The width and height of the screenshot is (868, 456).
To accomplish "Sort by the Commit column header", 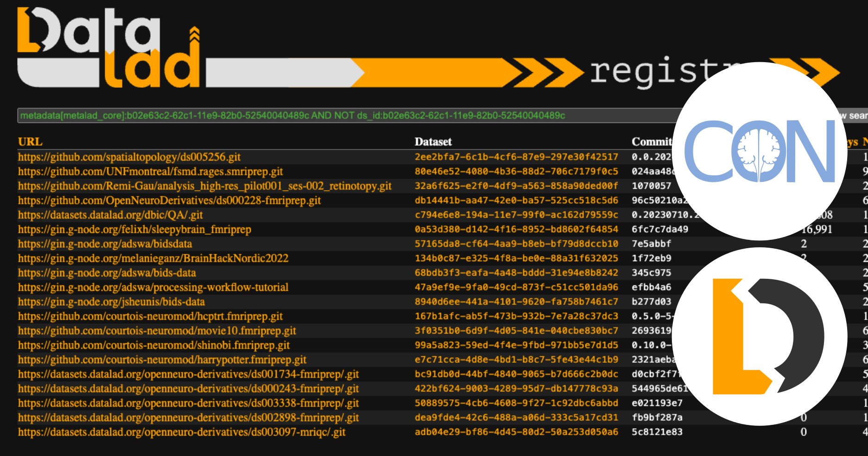I will click(652, 141).
